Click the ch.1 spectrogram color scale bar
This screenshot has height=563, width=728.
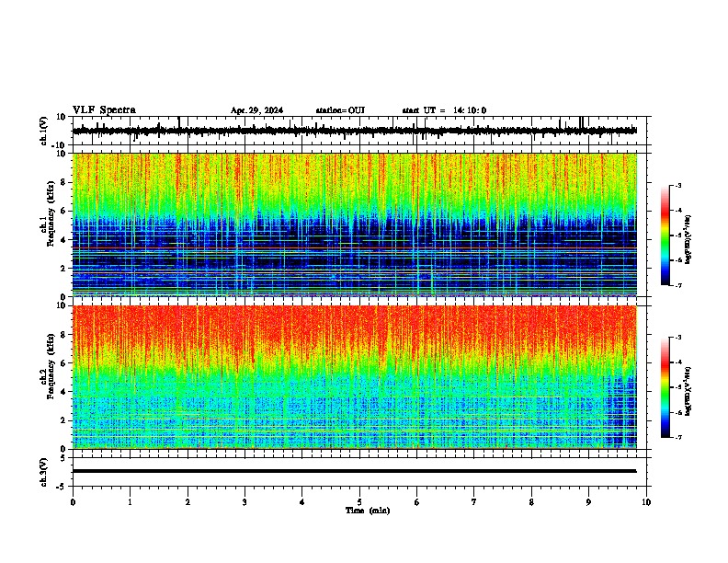pyautogui.click(x=665, y=236)
